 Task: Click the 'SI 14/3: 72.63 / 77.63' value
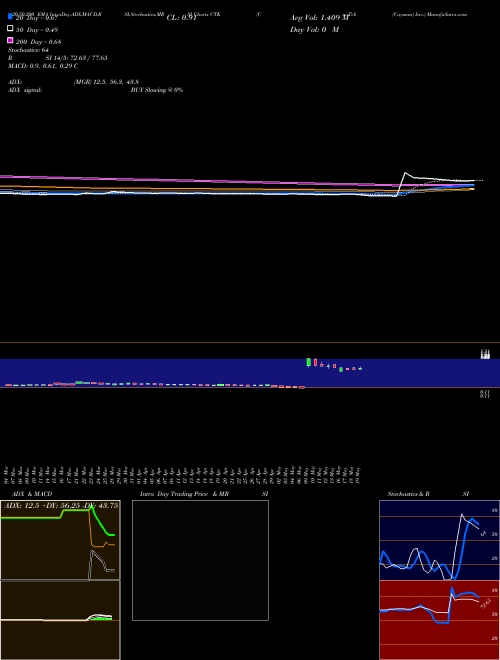pos(76,58)
